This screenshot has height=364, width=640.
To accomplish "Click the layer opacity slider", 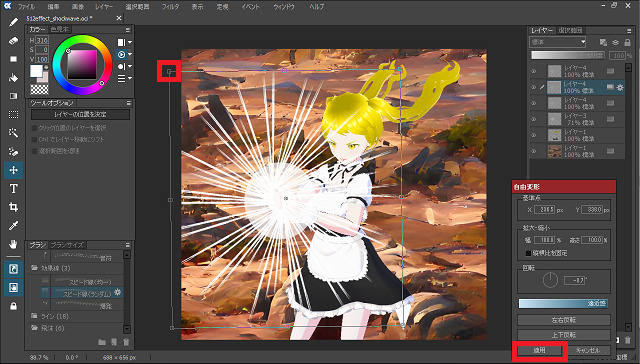I will (569, 55).
